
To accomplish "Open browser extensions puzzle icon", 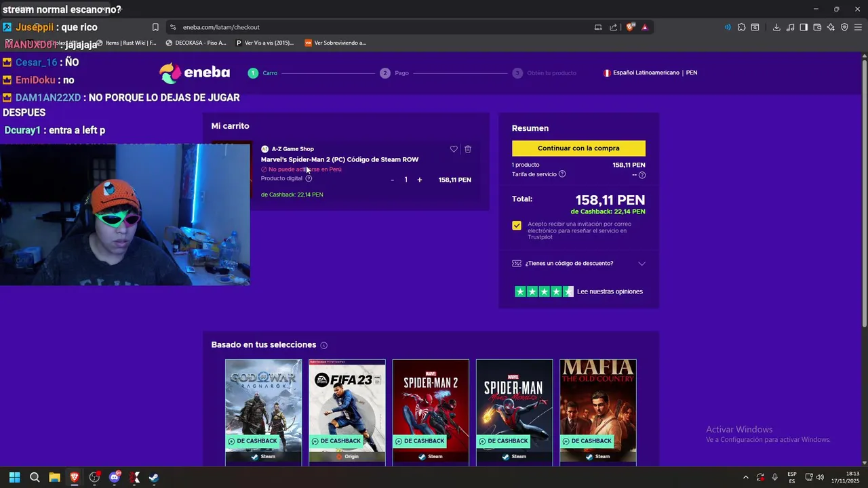I will [x=741, y=27].
